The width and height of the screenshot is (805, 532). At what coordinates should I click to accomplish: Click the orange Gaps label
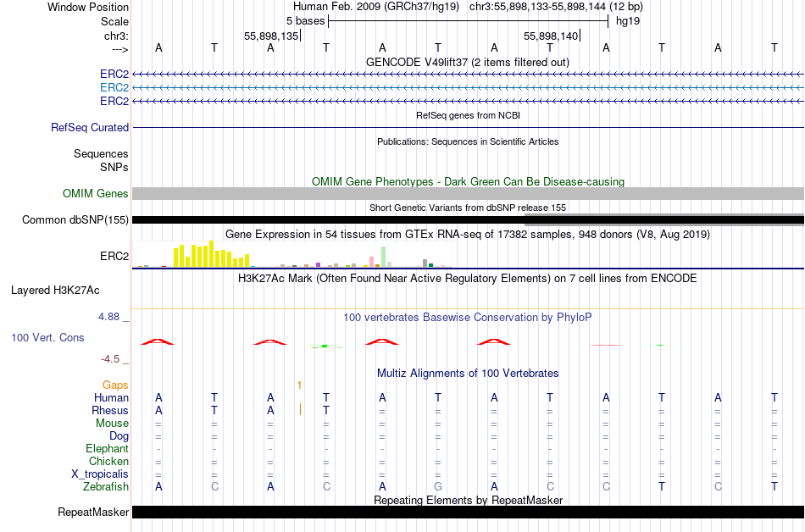tap(115, 385)
